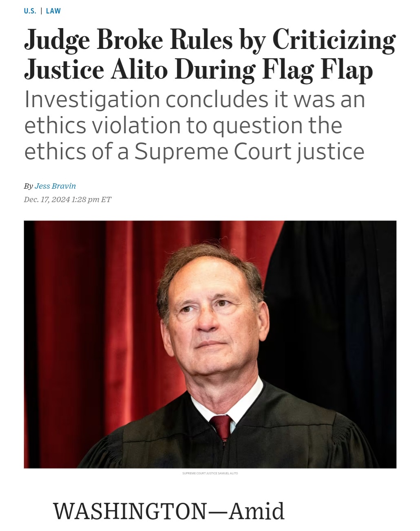Open the photo of Justice Alito
This screenshot has height=531, width=420.
[210, 344]
